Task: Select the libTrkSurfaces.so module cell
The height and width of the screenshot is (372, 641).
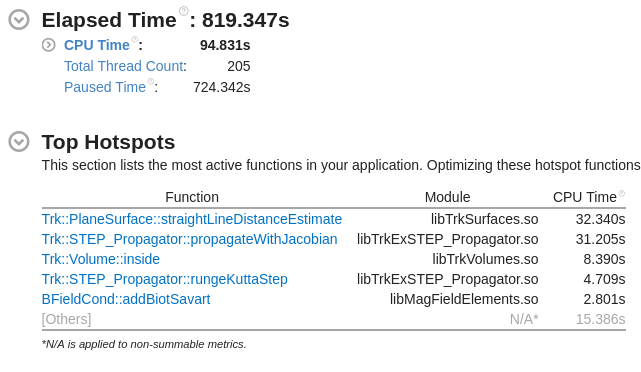Action: 484,219
